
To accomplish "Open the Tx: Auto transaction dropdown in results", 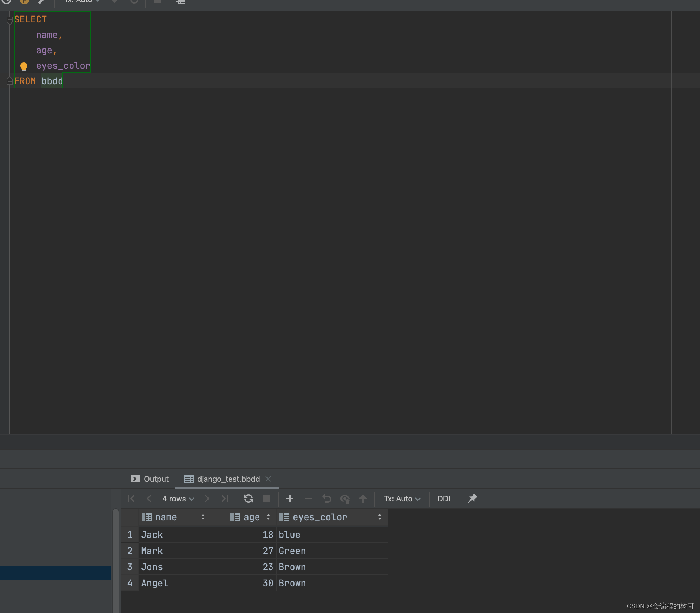I will click(x=402, y=499).
